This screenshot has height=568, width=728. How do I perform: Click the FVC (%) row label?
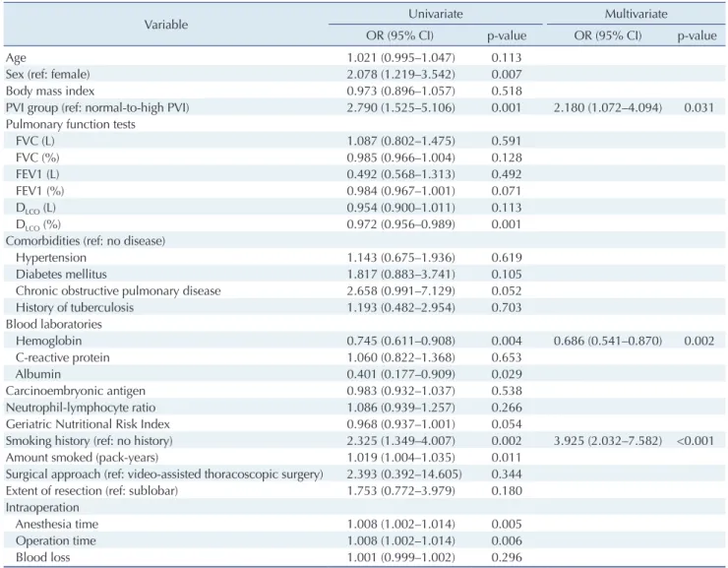tap(37, 158)
